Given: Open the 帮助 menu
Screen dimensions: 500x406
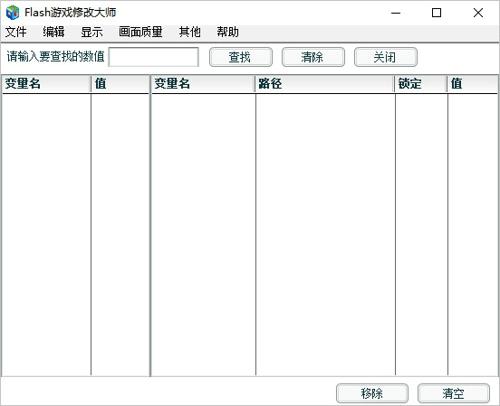Looking at the screenshot, I should pyautogui.click(x=228, y=32).
